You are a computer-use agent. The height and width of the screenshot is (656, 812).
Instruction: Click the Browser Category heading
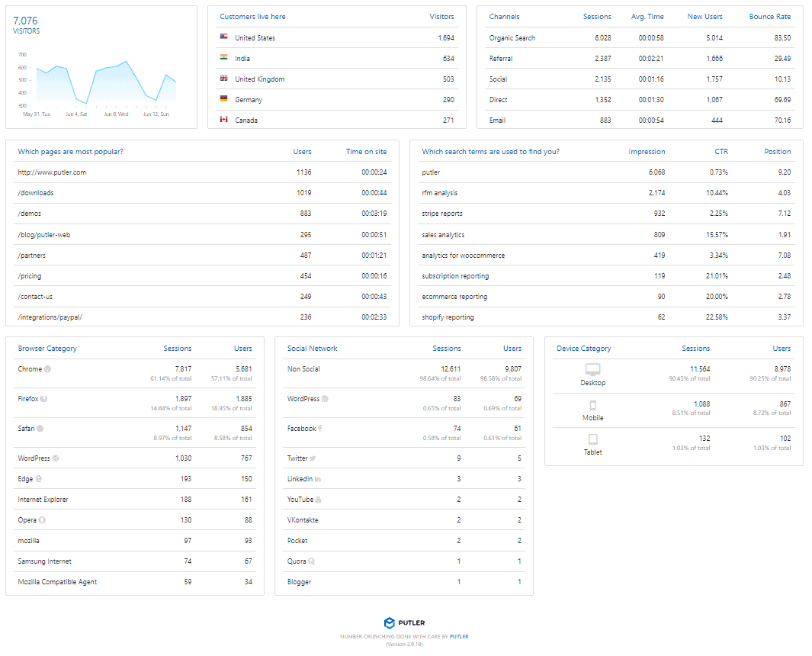click(47, 349)
